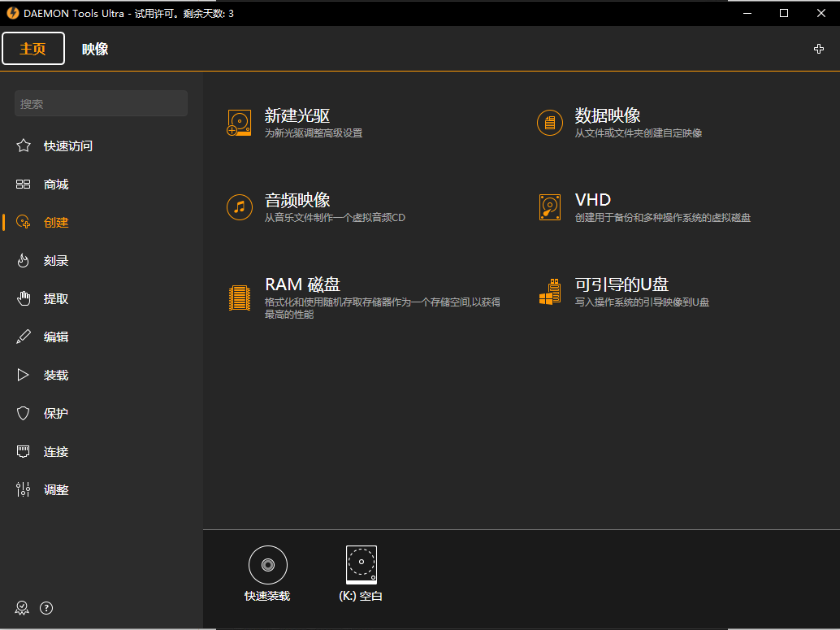Select the empty drive (K:) 空白 icon
Viewport: 840px width, 630px height.
360,563
